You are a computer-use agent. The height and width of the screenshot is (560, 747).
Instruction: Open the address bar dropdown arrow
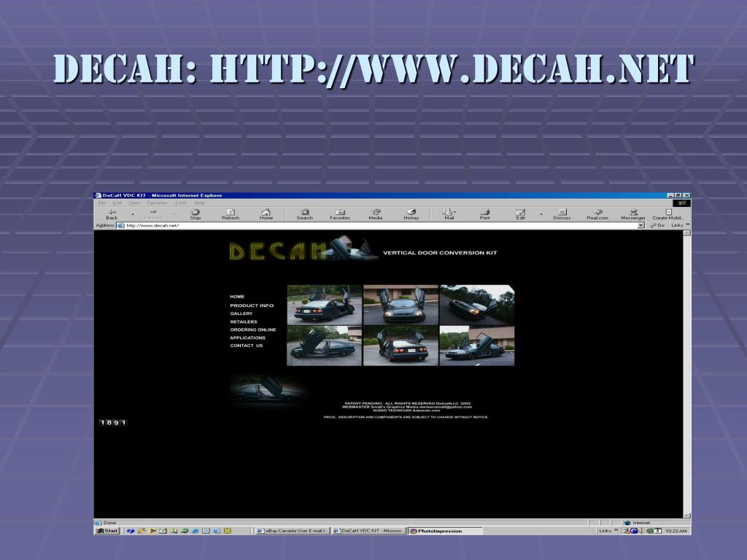640,225
